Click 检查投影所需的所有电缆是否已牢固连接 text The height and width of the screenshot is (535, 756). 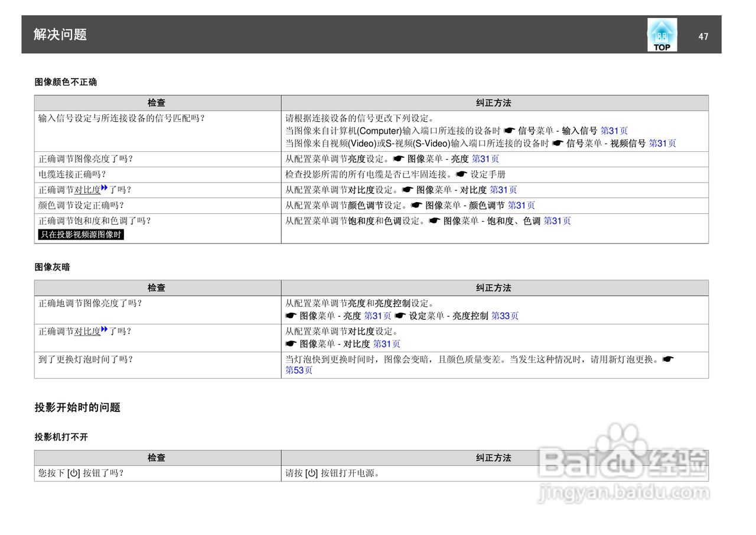(x=369, y=174)
